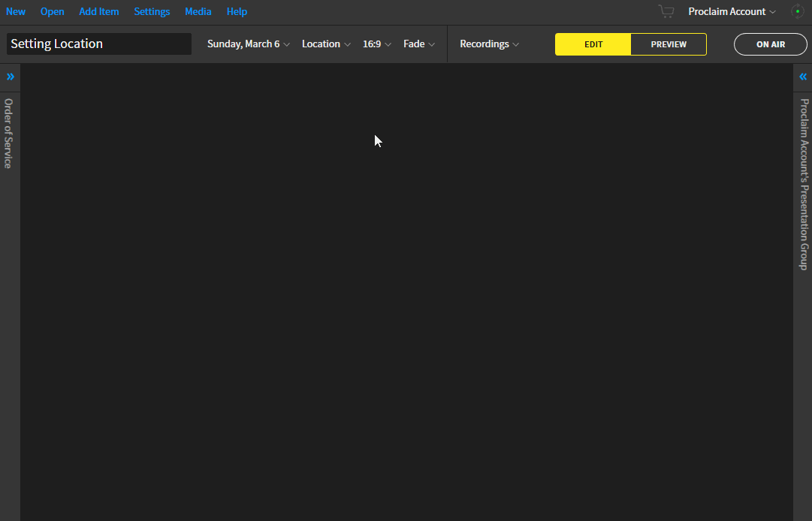Viewport: 812px width, 521px height.
Task: Open the 16:9 aspect ratio dropdown
Action: (x=377, y=44)
